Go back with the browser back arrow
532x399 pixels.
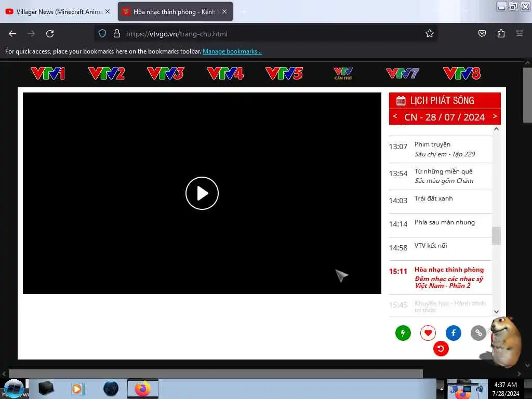[x=12, y=34]
